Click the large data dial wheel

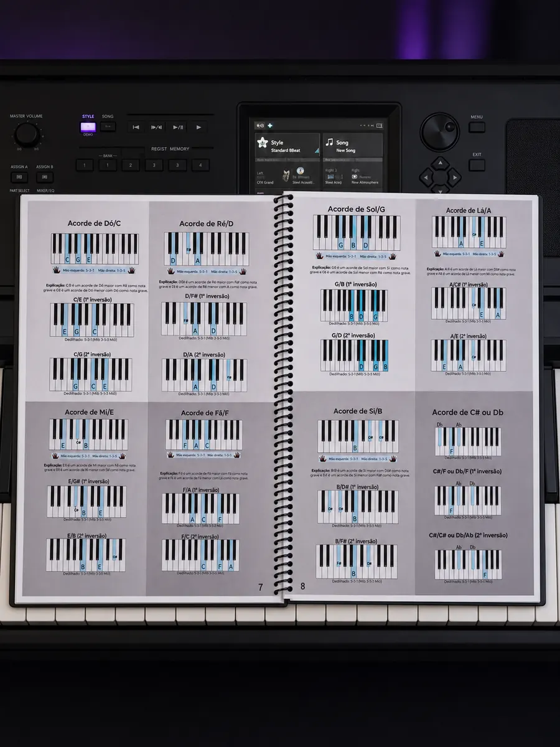(439, 131)
